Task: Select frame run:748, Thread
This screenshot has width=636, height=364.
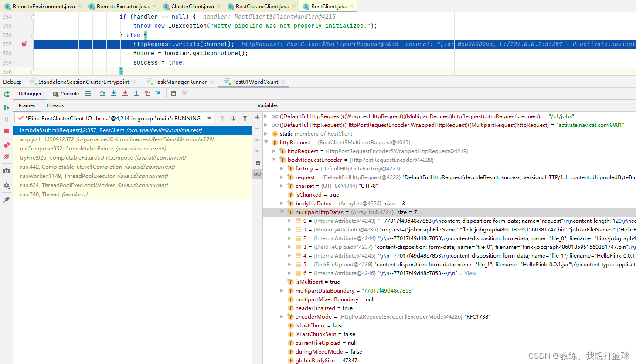Action: point(132,194)
